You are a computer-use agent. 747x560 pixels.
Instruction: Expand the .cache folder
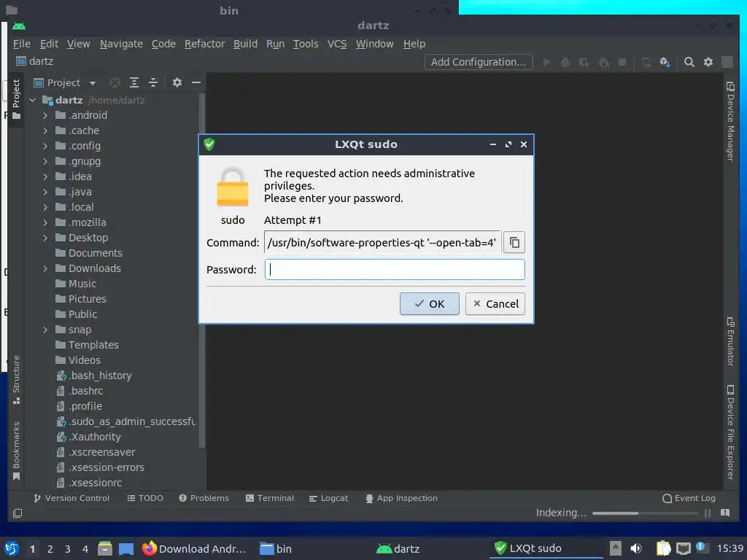45,131
